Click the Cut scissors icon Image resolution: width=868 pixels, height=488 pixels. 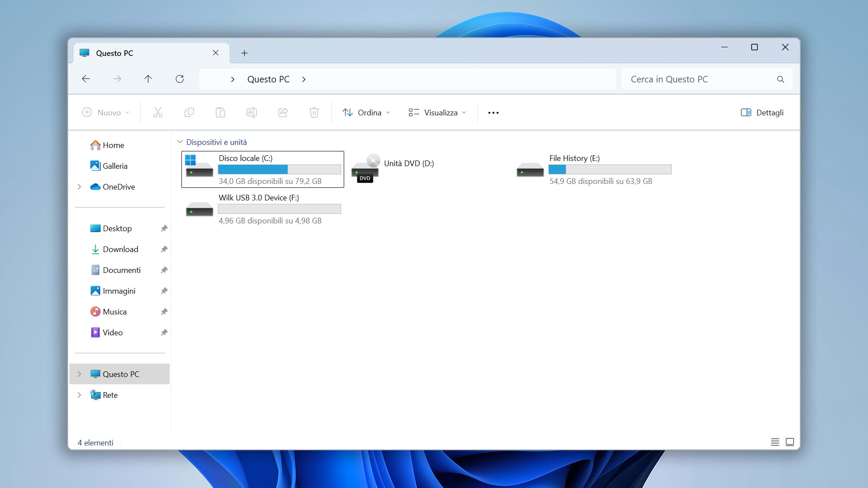(158, 113)
